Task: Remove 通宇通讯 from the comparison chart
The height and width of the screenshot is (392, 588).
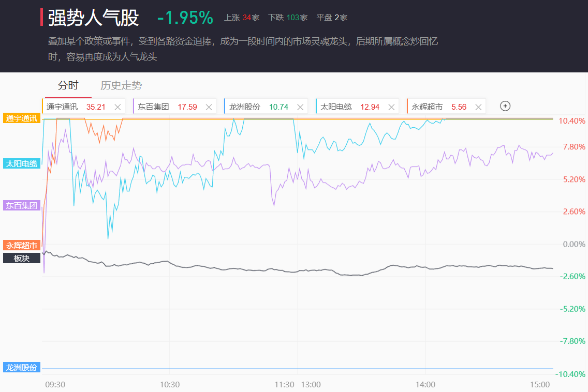Action: click(117, 107)
